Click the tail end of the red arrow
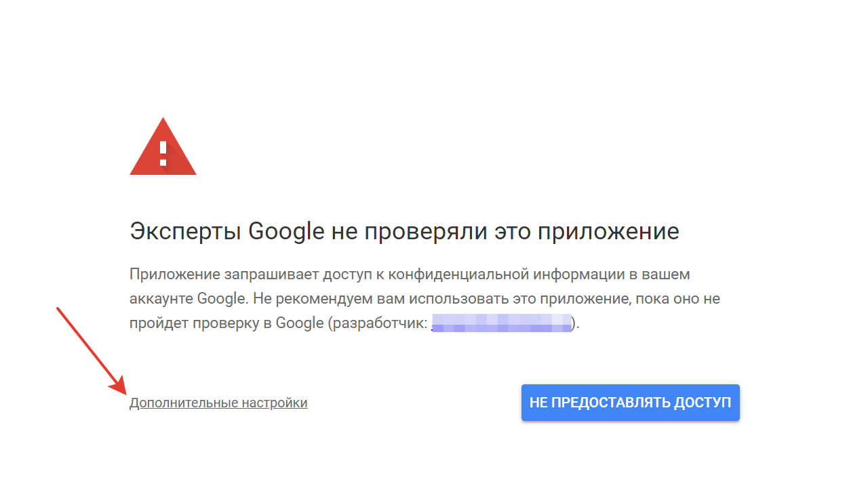 [59, 310]
